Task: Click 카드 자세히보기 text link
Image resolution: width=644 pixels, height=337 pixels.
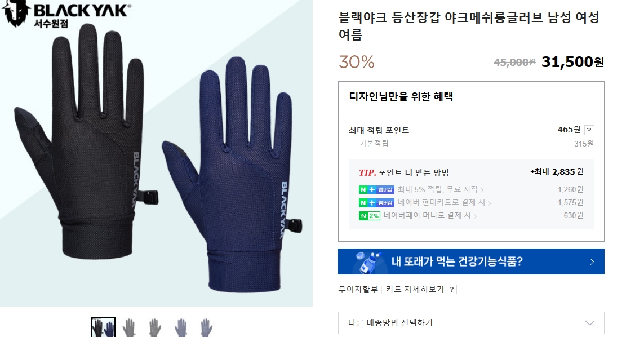Action: pos(415,289)
